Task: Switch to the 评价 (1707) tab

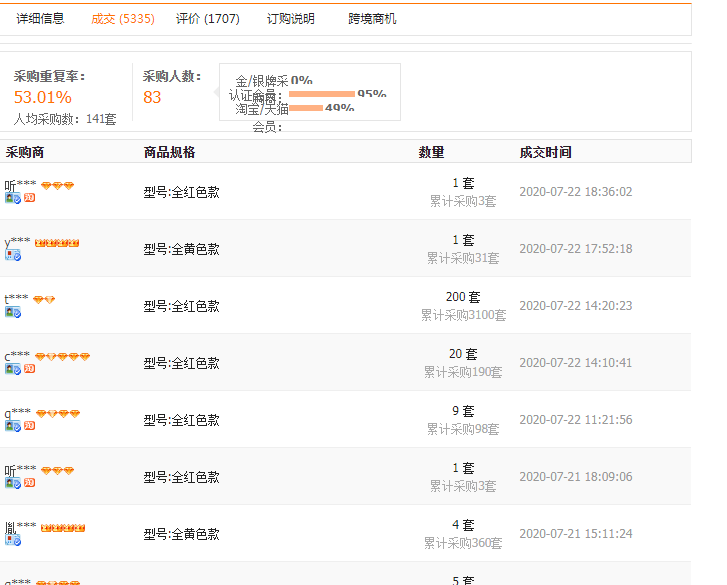Action: coord(207,19)
